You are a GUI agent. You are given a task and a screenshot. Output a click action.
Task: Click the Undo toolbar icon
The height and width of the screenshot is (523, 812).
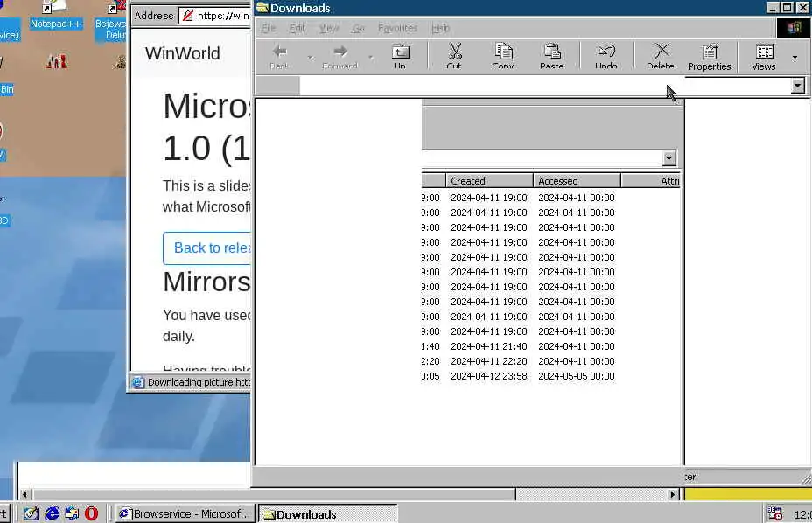click(x=605, y=55)
